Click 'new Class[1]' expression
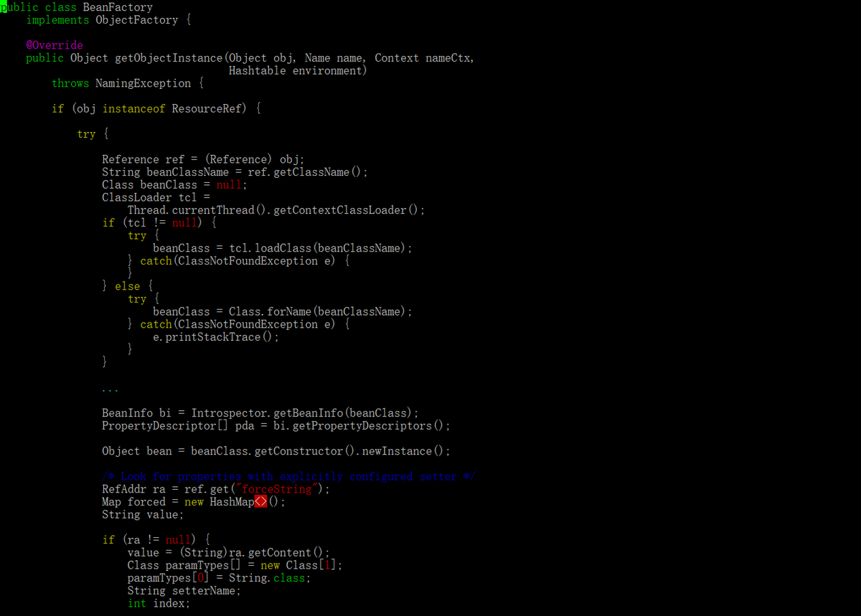Viewport: 861px width, 616px height. (x=298, y=565)
